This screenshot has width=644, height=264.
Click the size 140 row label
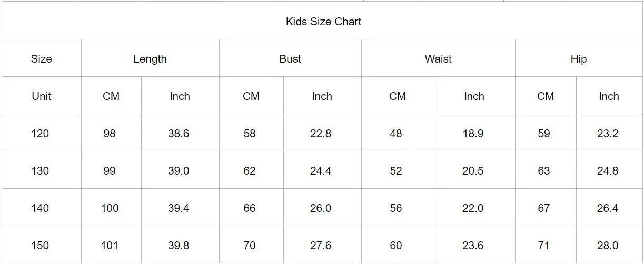pos(40,208)
